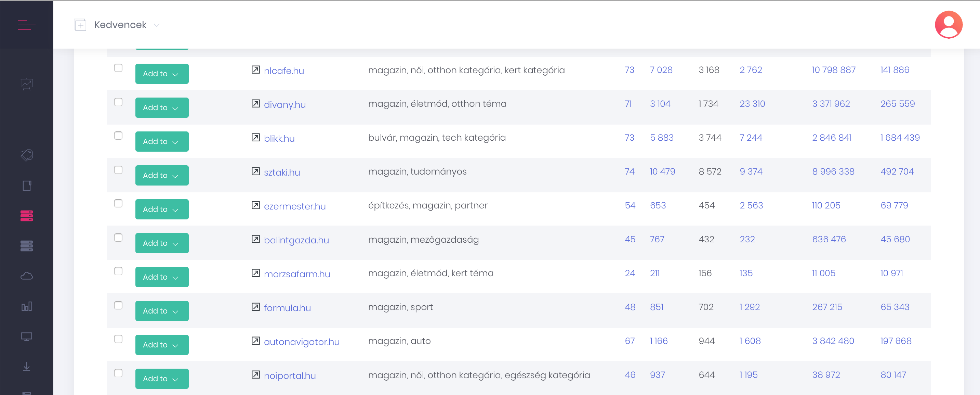Open the divany.hu link
The width and height of the screenshot is (980, 395).
(284, 105)
